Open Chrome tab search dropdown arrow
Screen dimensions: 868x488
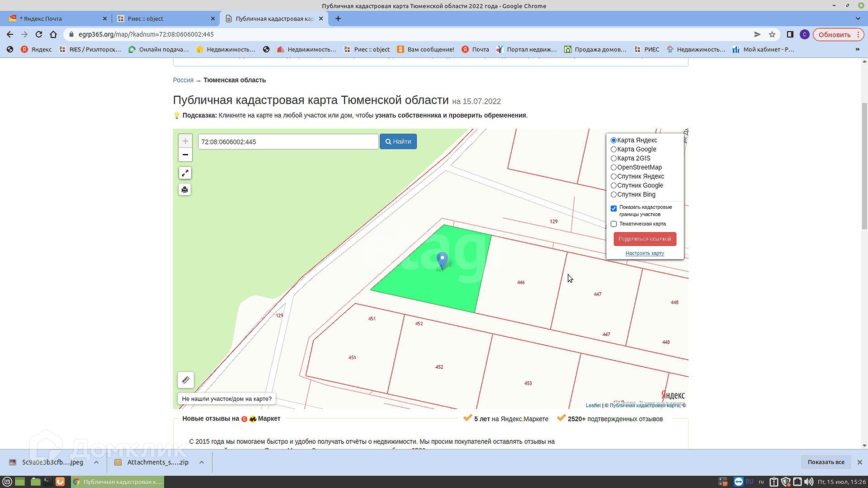[x=858, y=19]
